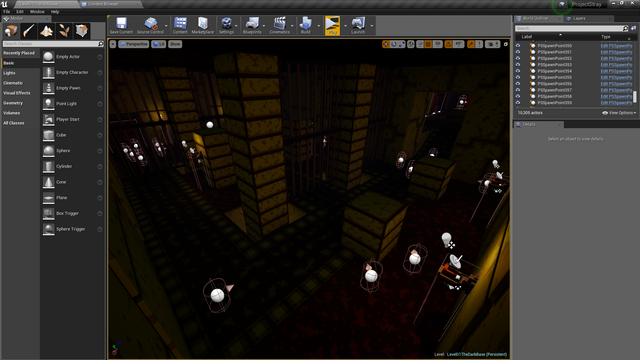Click Save Current in the toolbar
This screenshot has height=360, width=640.
coord(121,25)
